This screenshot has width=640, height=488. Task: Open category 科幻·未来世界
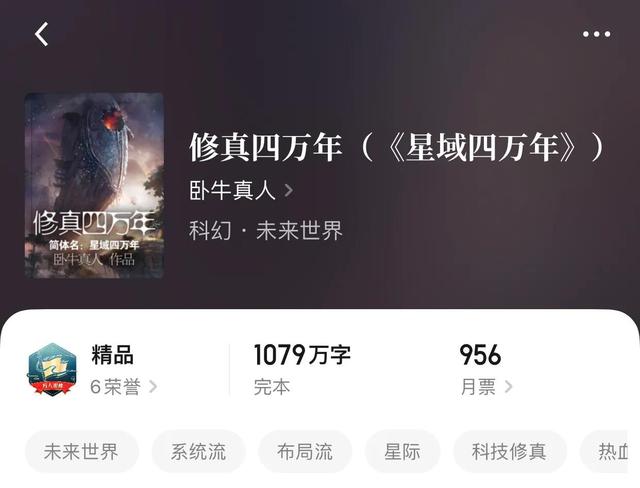tap(266, 231)
